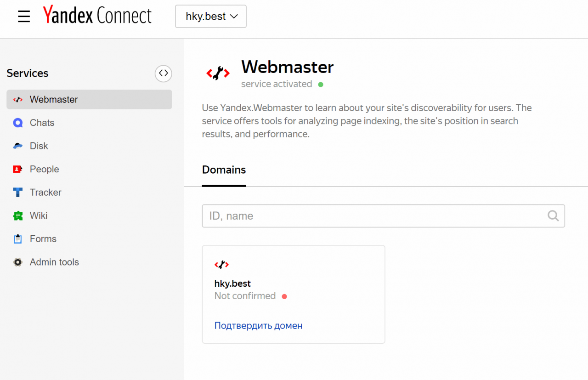588x380 pixels.
Task: Collapse the Services sidebar with the arrows button
Action: [164, 73]
